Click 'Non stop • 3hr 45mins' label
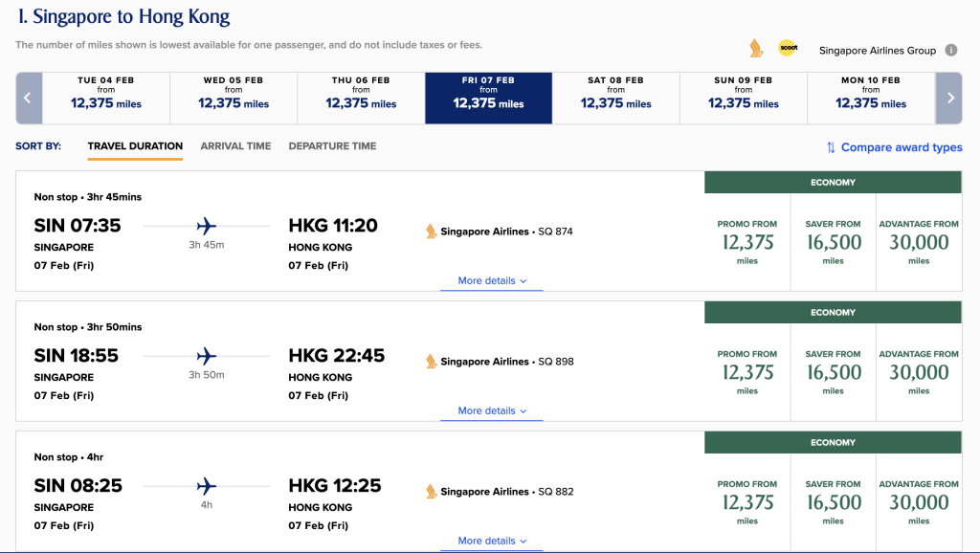This screenshot has height=553, width=980. 87,197
